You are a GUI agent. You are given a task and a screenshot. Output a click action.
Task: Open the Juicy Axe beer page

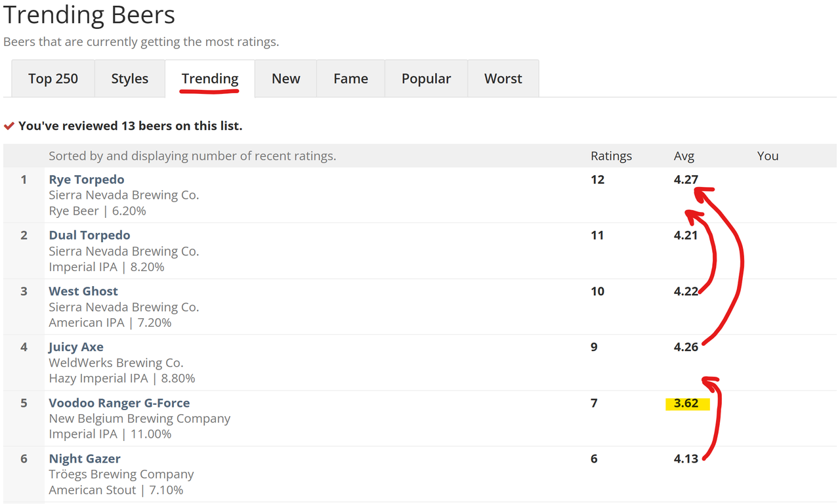coord(76,347)
